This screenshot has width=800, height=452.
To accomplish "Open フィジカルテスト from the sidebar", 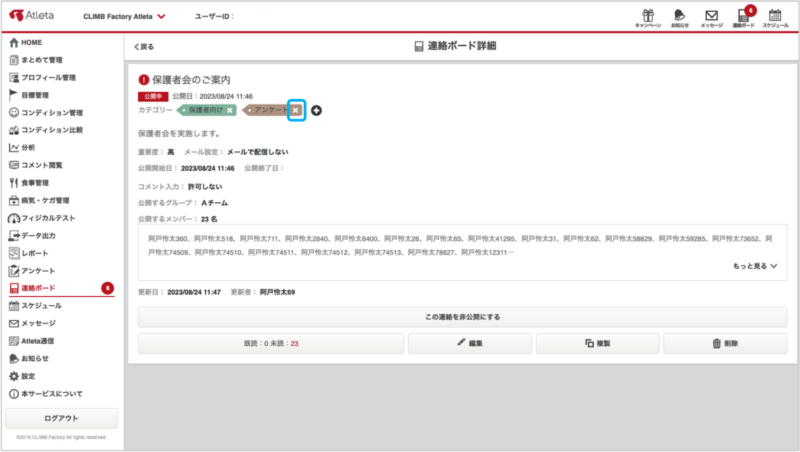I will coord(48,218).
